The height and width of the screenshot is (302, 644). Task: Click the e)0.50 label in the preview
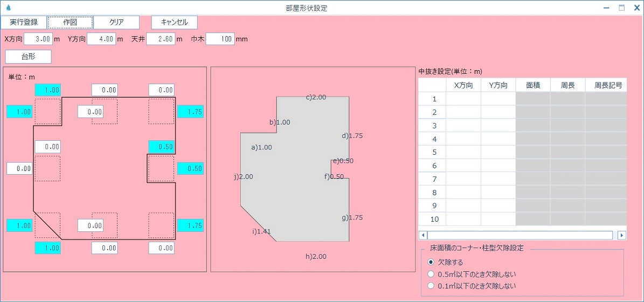pyautogui.click(x=343, y=161)
